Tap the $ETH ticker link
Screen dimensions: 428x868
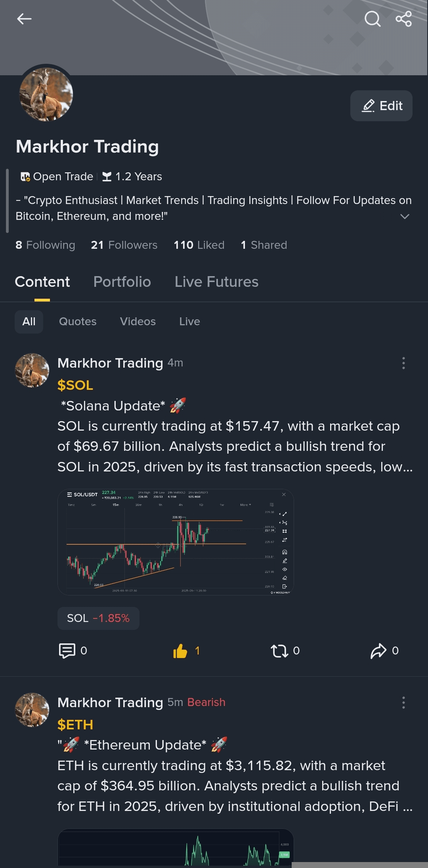click(75, 725)
